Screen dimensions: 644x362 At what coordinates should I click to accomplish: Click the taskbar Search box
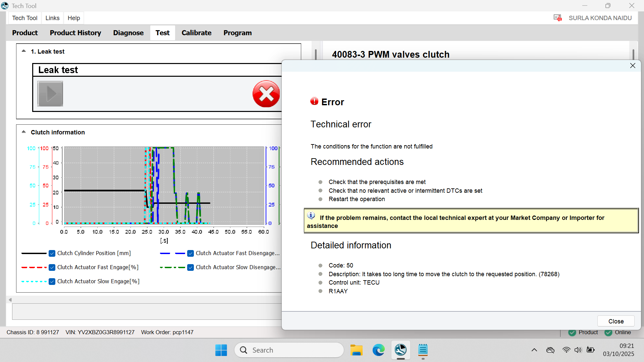[x=289, y=350]
